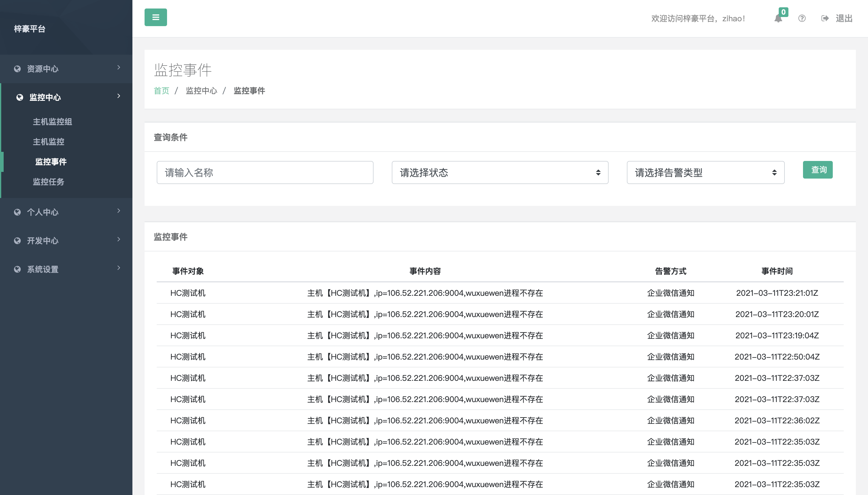This screenshot has height=495, width=868.
Task: Collapse the 监控中心 menu chevron
Action: [119, 96]
